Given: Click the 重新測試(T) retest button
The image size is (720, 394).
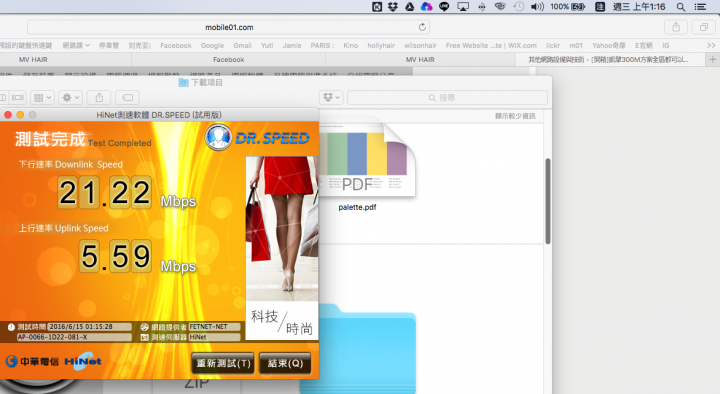Looking at the screenshot, I should coord(223,363).
